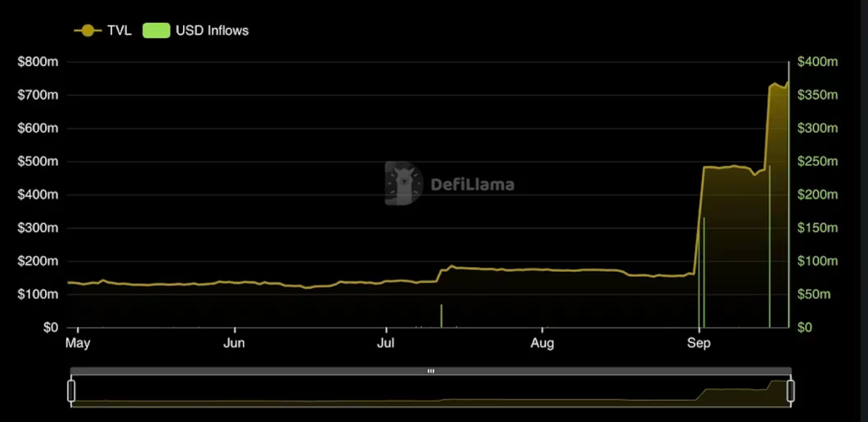The image size is (868, 422).
Task: Click the green $0 right axis label
Action: point(805,327)
